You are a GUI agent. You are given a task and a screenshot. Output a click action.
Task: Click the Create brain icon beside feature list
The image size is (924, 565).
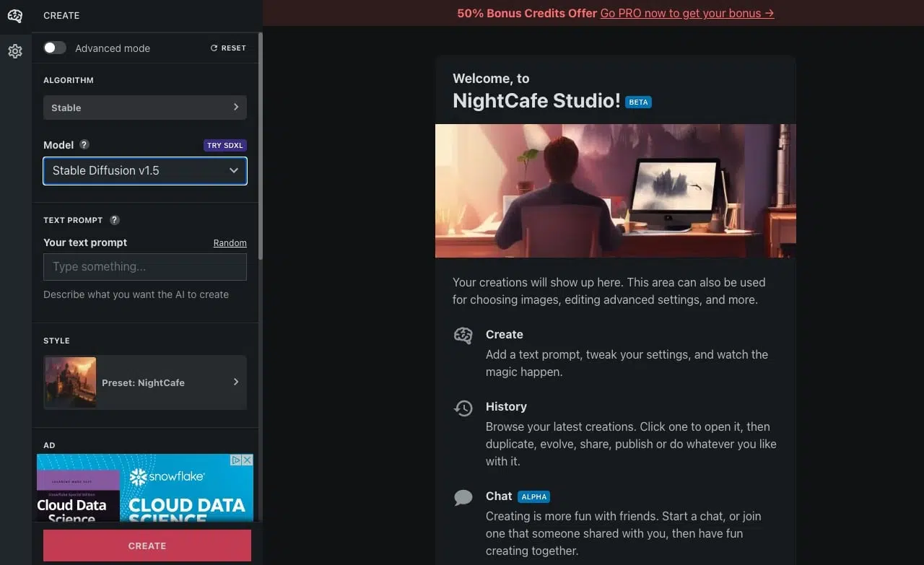click(x=463, y=336)
